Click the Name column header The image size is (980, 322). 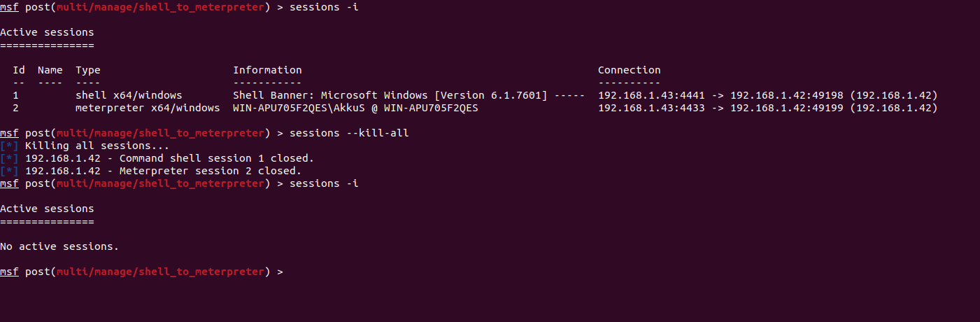(50, 70)
